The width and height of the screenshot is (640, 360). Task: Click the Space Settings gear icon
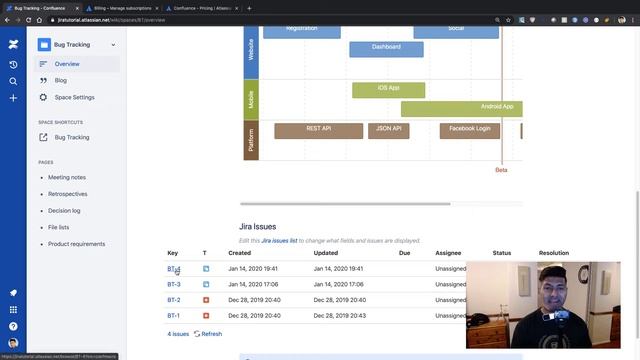tap(43, 97)
